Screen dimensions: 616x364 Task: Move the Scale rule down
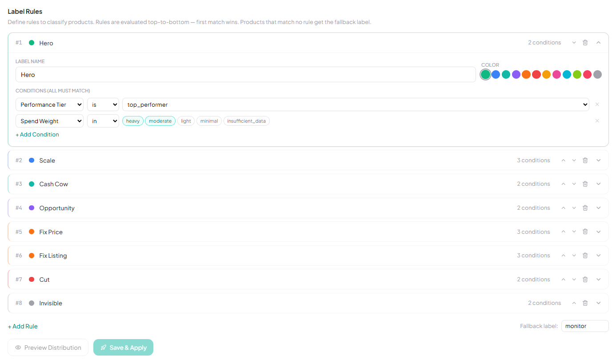(x=574, y=160)
